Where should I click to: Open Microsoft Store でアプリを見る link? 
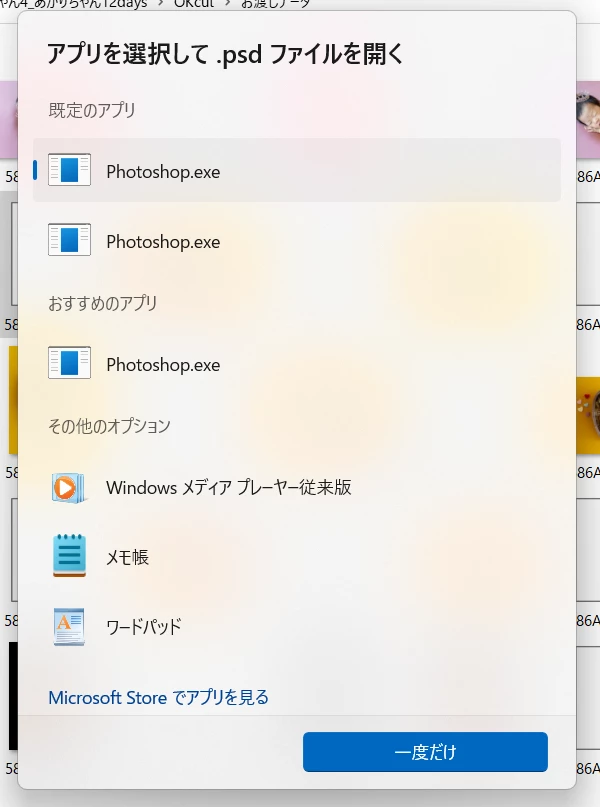point(158,697)
